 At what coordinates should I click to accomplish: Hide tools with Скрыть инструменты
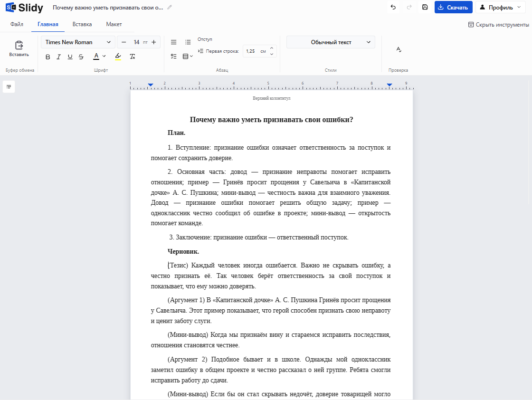coord(498,24)
